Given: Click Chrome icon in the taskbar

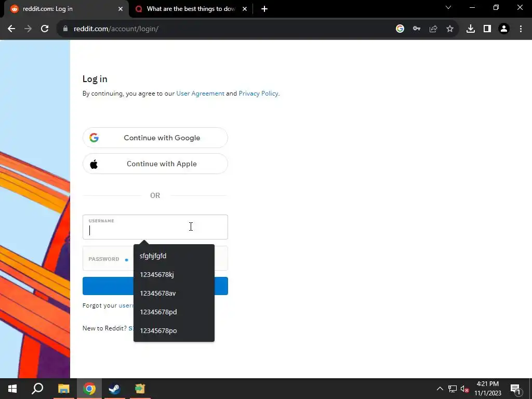Looking at the screenshot, I should click(x=89, y=389).
